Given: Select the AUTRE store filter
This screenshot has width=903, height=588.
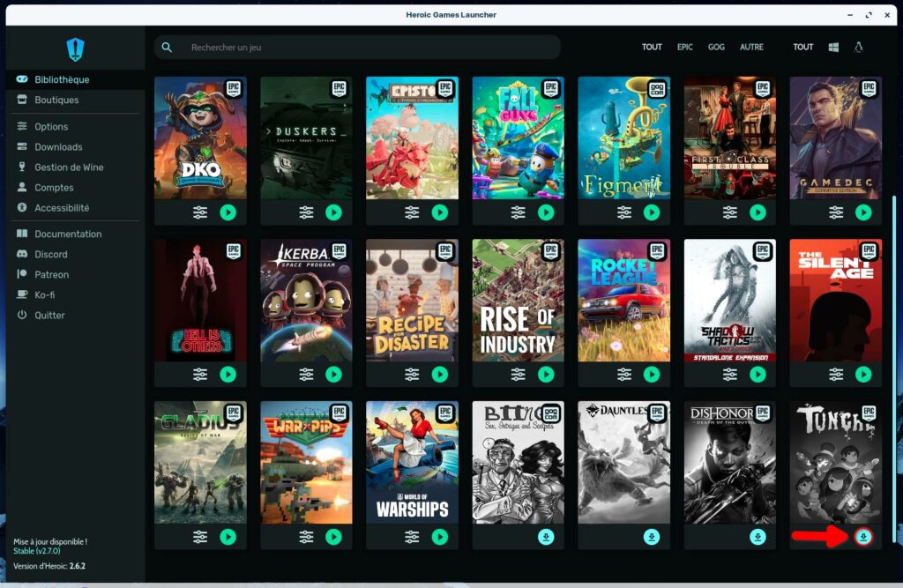Looking at the screenshot, I should (751, 48).
